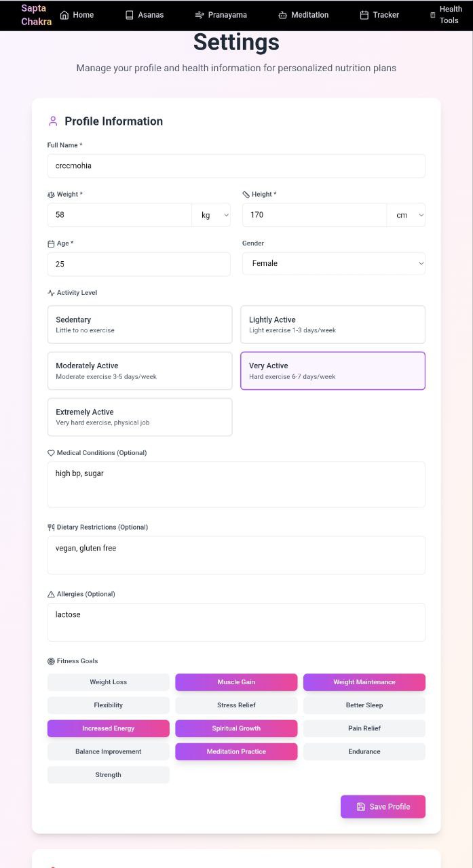Open the Tracker menu item
473x868 pixels.
[x=379, y=15]
